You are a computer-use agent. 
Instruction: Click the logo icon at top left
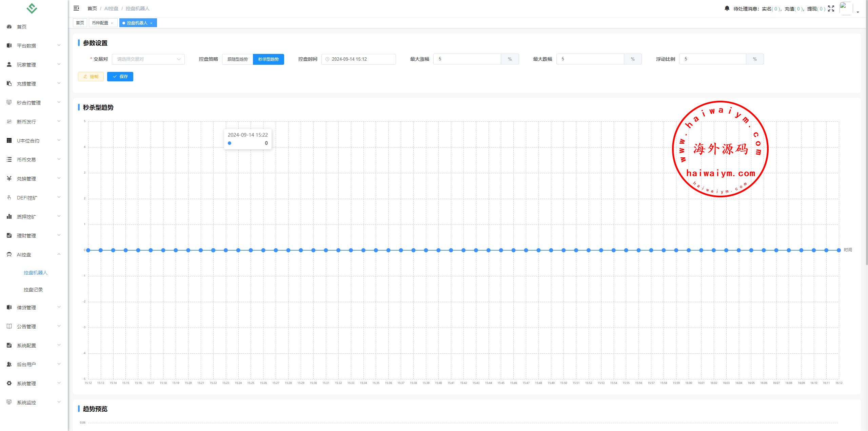(x=32, y=8)
